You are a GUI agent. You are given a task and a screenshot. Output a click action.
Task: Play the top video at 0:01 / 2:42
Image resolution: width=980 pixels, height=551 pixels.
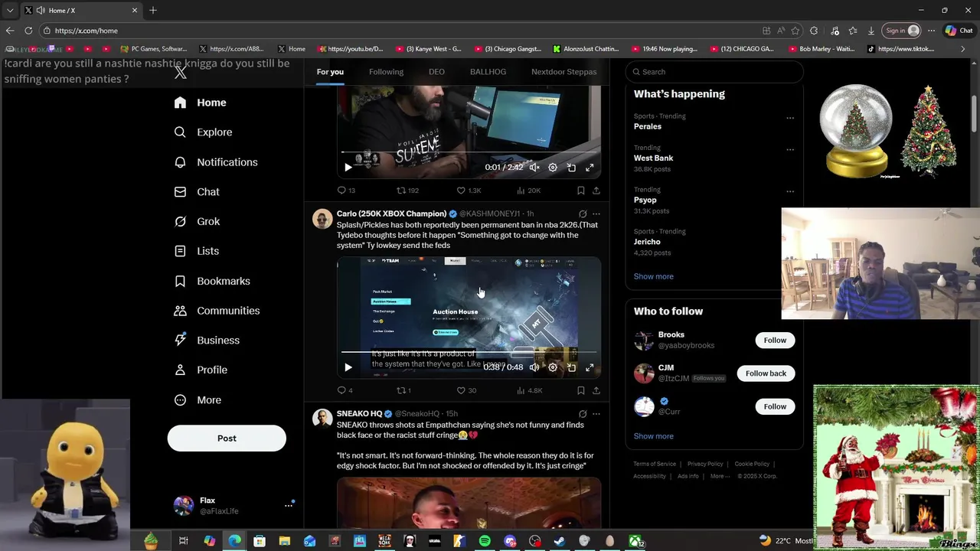click(x=348, y=168)
